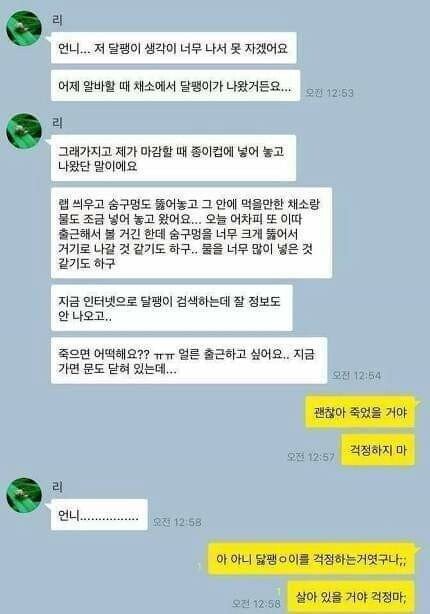Tap the snail avatar next to 언니............
This screenshot has height=614, width=430.
click(24, 495)
